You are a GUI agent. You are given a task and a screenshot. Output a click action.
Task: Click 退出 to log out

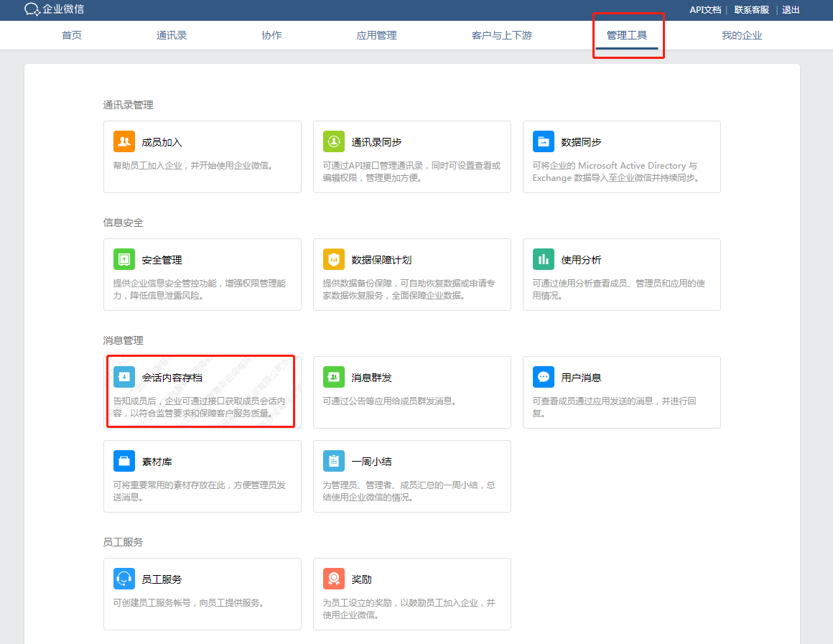coord(791,9)
